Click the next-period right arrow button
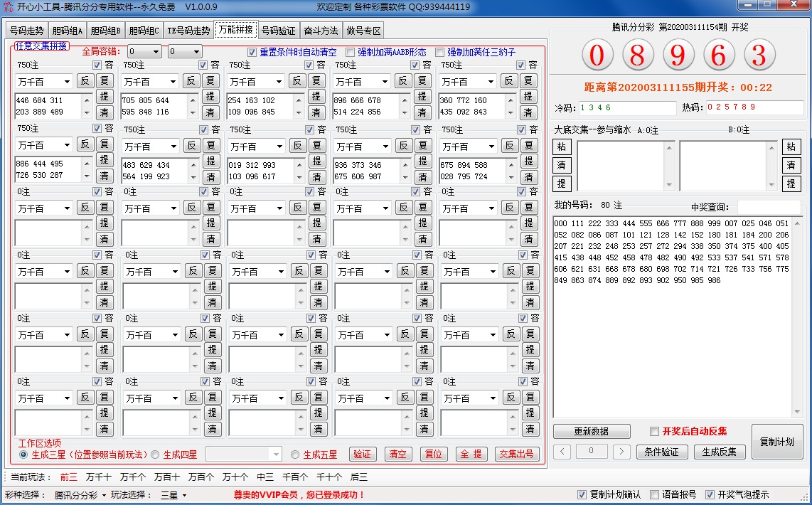 point(621,452)
